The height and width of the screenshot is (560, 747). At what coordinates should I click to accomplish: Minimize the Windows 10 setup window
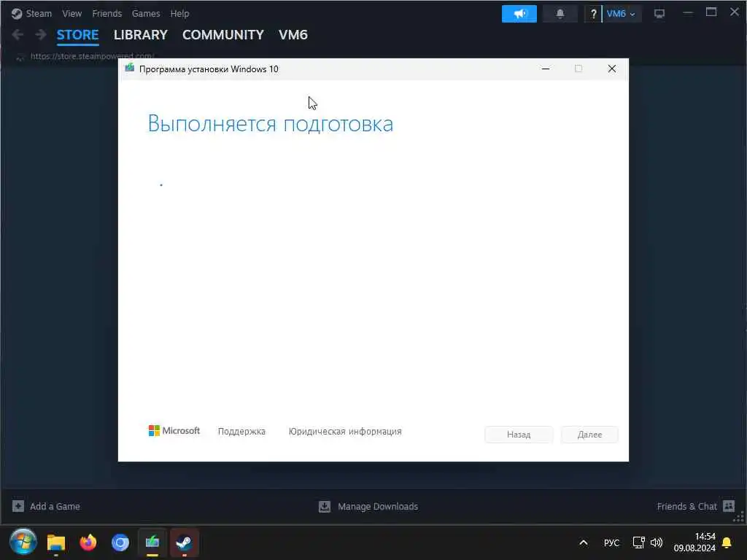click(x=546, y=69)
